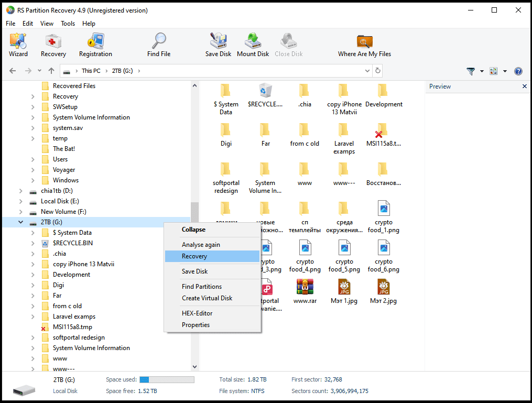The height and width of the screenshot is (403, 532).
Task: Open the Registration toolbar icon
Action: pos(95,45)
